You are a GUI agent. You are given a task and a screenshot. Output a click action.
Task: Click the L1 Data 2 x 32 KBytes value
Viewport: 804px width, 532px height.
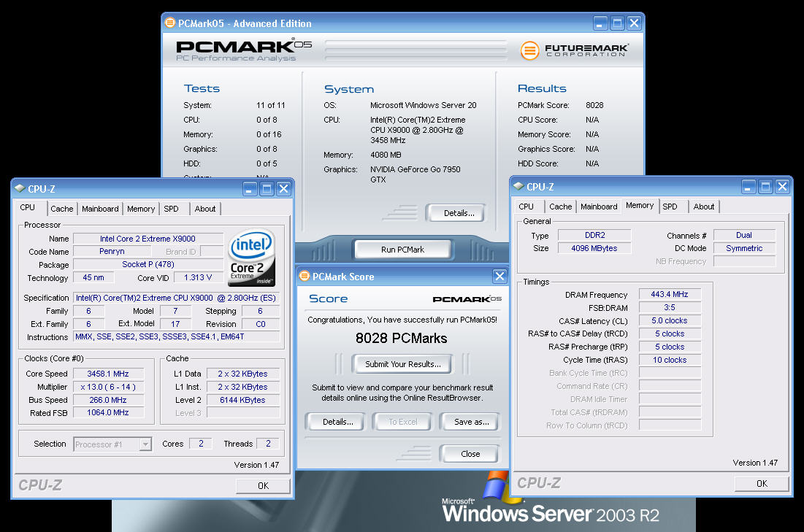coord(243,374)
